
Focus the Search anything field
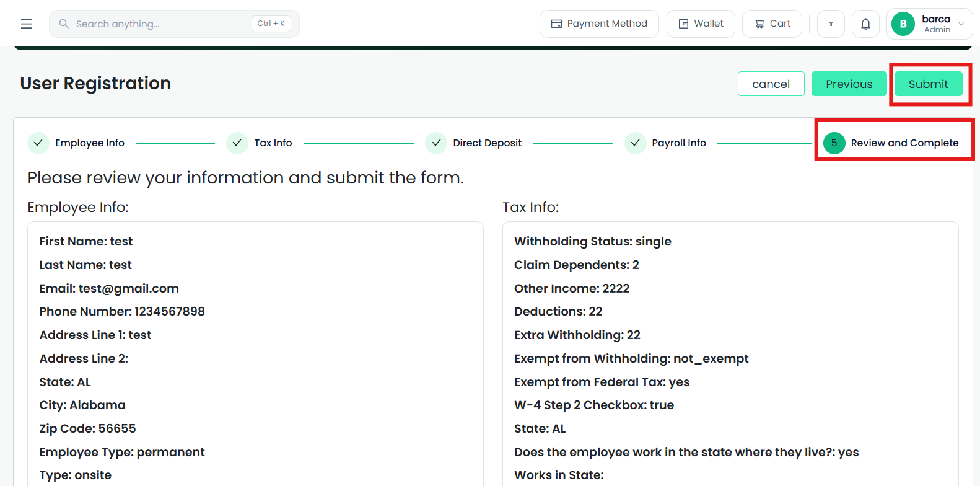(x=174, y=24)
